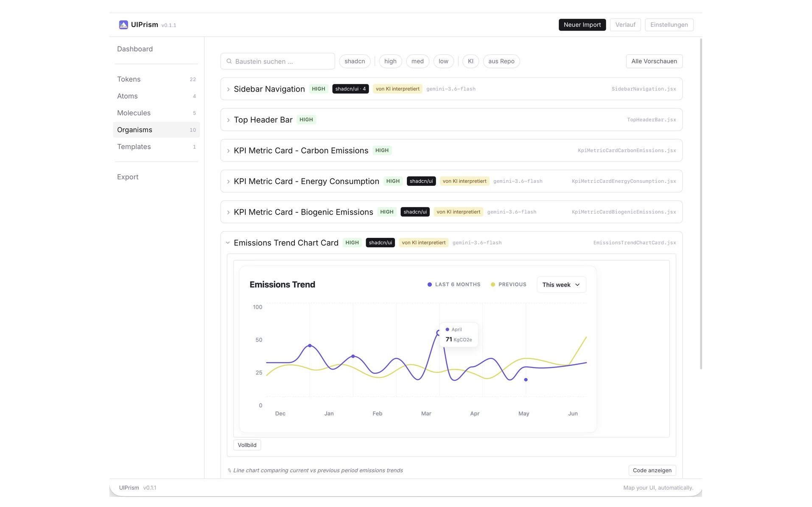The width and height of the screenshot is (812, 507).
Task: Click pencil icon beside chart description
Action: tap(230, 470)
